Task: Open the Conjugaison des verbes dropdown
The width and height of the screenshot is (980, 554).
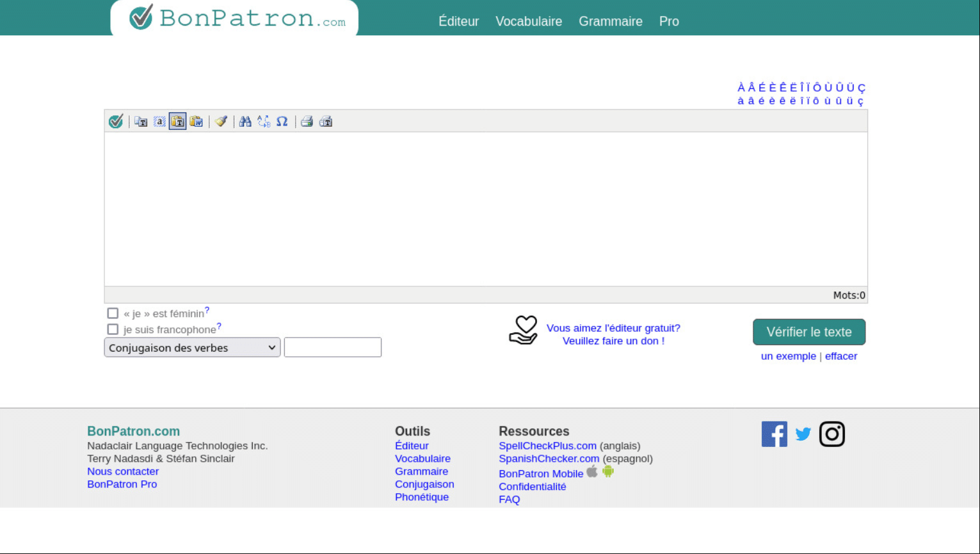Action: (x=192, y=348)
